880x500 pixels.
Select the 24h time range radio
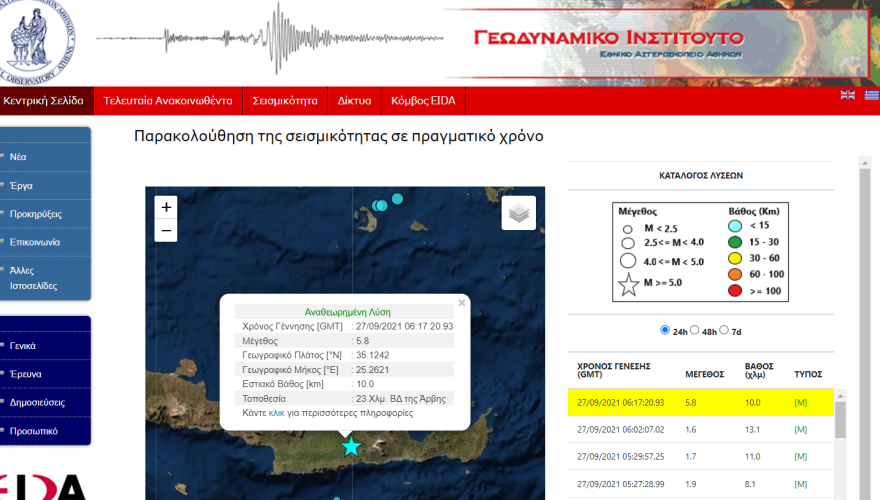665,330
